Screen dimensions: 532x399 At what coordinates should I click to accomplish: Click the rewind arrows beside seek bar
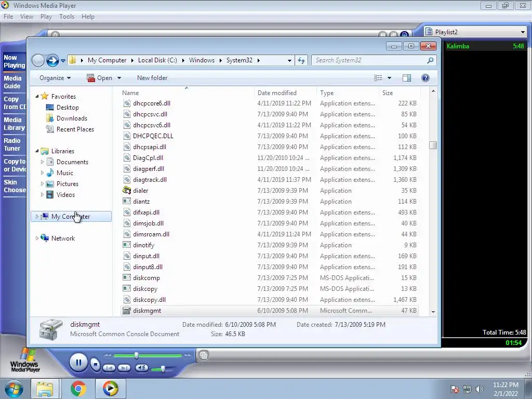tap(108, 355)
